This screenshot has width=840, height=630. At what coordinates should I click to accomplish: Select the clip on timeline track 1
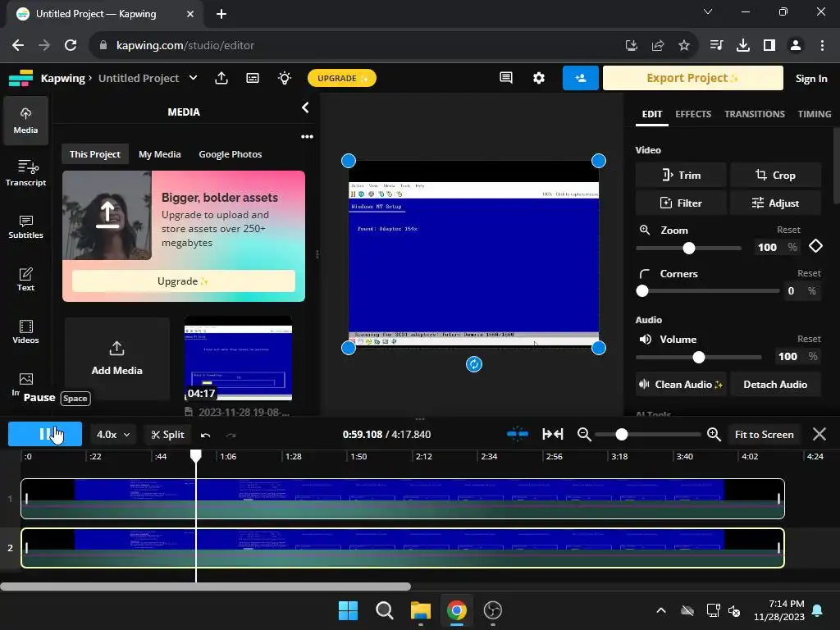point(402,499)
